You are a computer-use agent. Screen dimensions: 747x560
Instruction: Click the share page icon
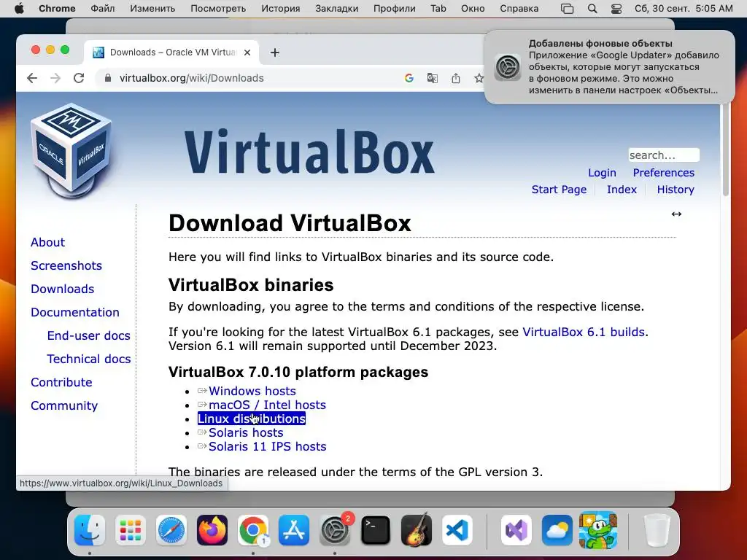[455, 78]
